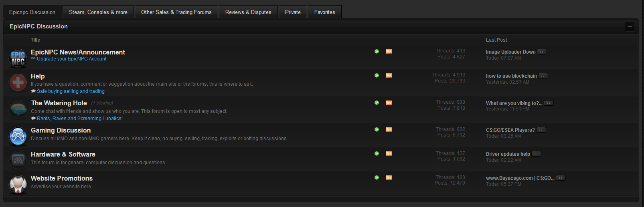644x207 pixels.
Task: Open the Image Uploader Down last post
Action: [x=510, y=52]
